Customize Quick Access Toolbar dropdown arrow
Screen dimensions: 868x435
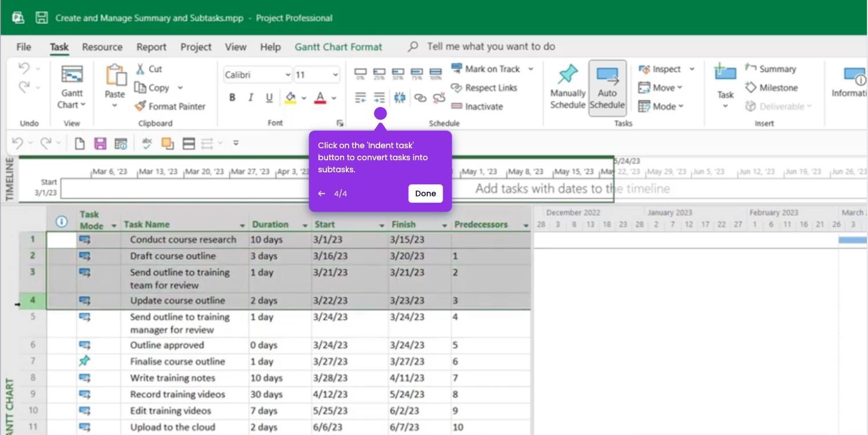click(x=236, y=143)
